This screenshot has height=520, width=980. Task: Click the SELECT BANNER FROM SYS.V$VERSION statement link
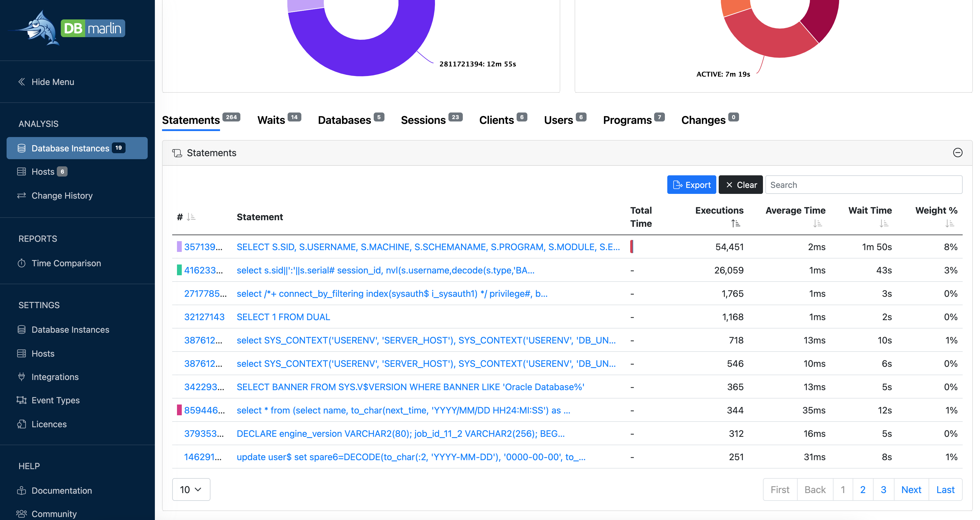point(410,387)
